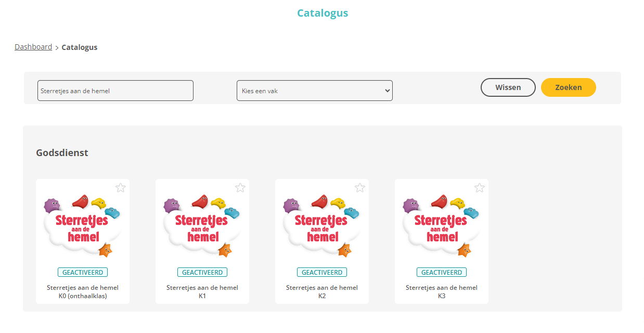This screenshot has width=644, height=333.
Task: Click the GEACTIVEERD badge on the K0 card
Action: tap(82, 272)
